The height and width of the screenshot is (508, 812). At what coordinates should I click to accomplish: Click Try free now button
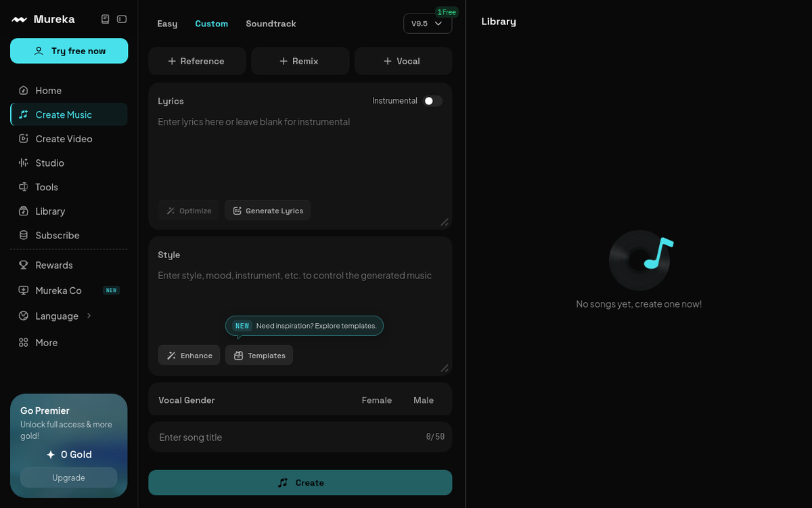click(69, 51)
